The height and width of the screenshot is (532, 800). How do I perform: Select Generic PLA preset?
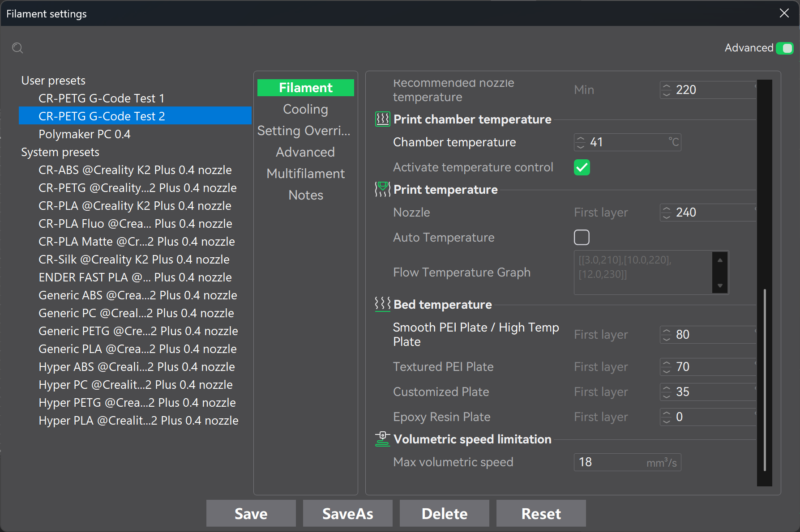pos(135,349)
